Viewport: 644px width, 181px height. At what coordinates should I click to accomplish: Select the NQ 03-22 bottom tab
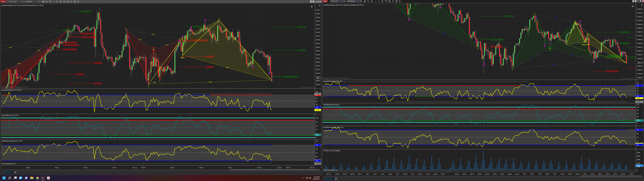point(329,179)
